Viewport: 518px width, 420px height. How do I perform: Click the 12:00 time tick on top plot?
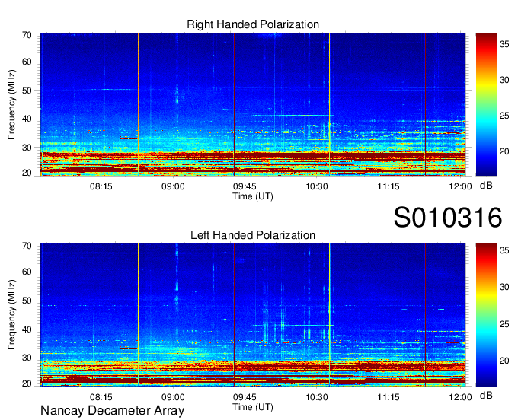461,186
